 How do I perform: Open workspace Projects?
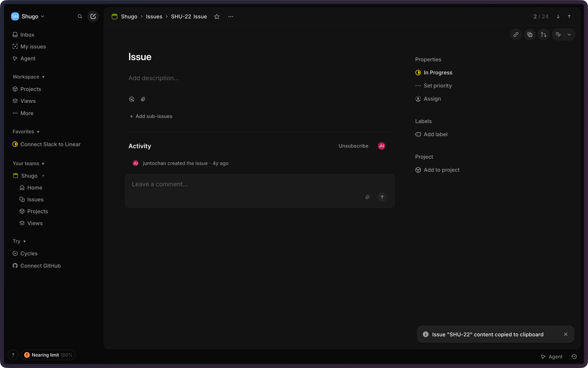[x=27, y=89]
